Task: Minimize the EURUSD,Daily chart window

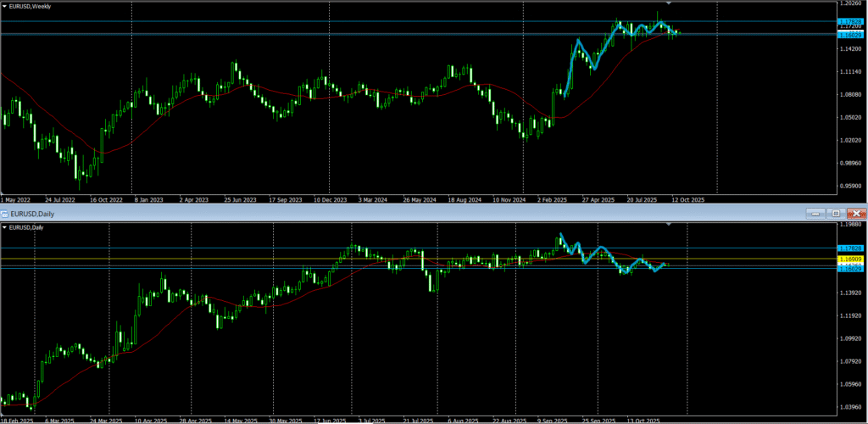Action: coord(817,214)
